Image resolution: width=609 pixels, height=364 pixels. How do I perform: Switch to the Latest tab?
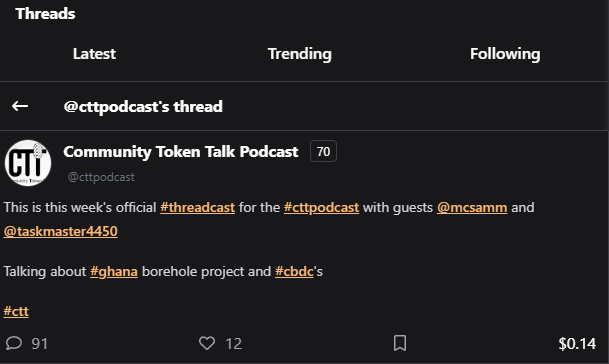coord(94,54)
